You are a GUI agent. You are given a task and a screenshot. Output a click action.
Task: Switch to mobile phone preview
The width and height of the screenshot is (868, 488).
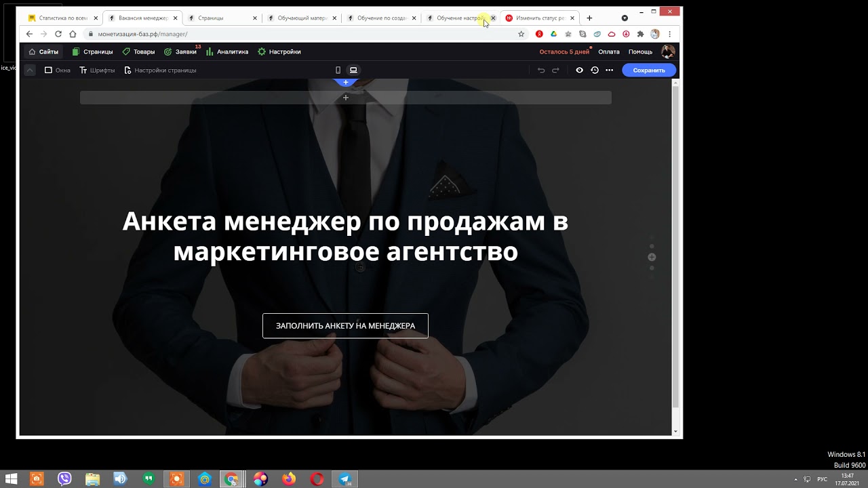click(x=338, y=70)
